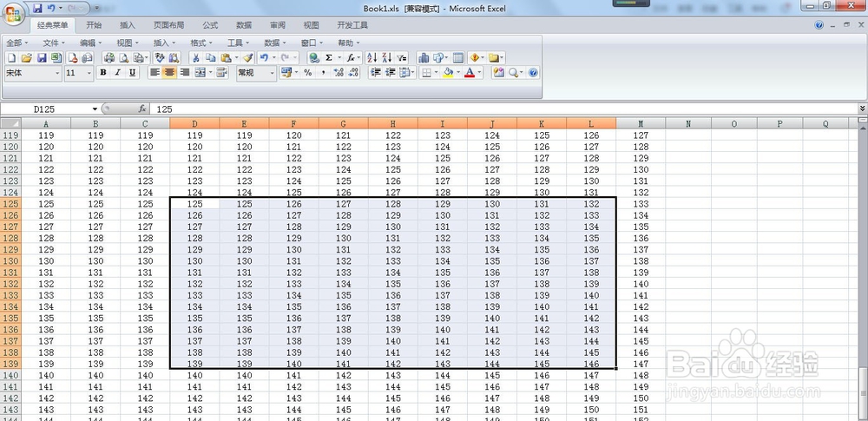Toggle Align Right
868x421 pixels.
point(184,73)
